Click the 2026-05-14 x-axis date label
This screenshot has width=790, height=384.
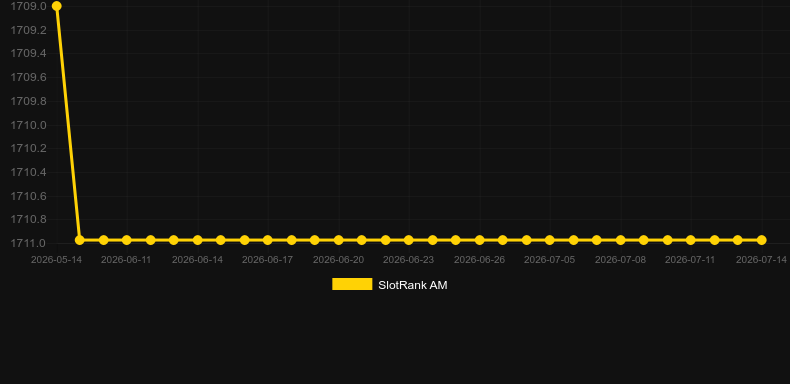(x=56, y=260)
